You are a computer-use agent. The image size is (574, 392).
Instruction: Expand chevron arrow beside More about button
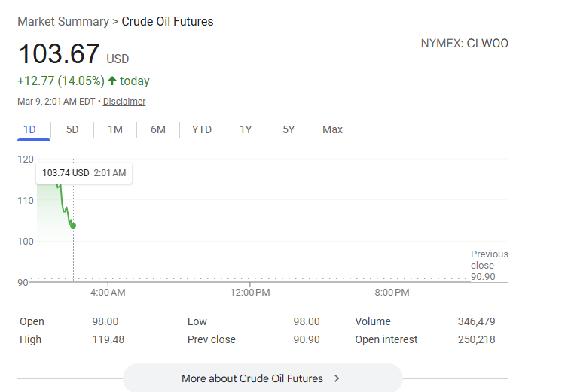(337, 378)
